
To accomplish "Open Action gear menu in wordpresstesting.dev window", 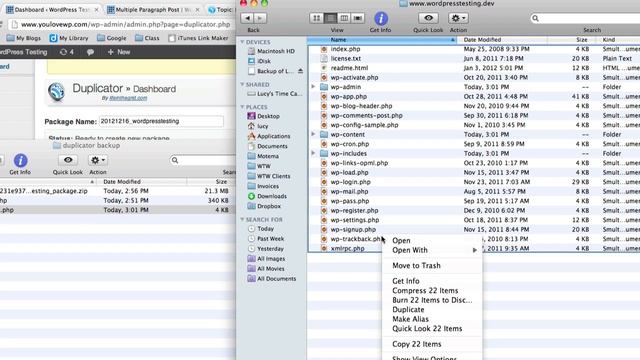I will [458, 18].
